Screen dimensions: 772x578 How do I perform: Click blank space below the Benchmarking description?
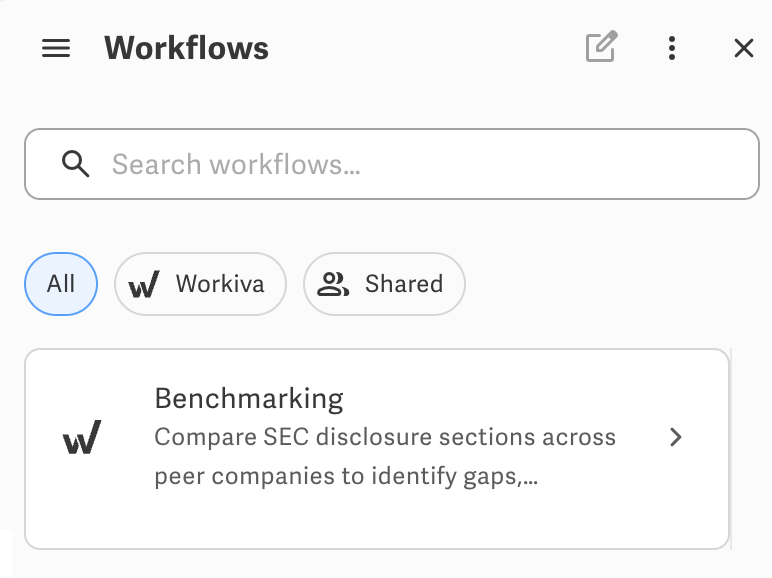click(x=377, y=519)
